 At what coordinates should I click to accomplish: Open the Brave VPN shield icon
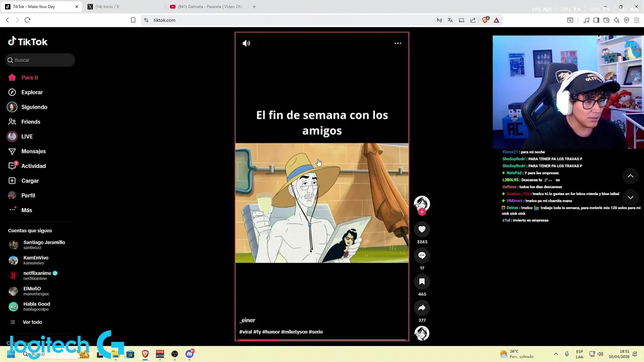coord(626,20)
